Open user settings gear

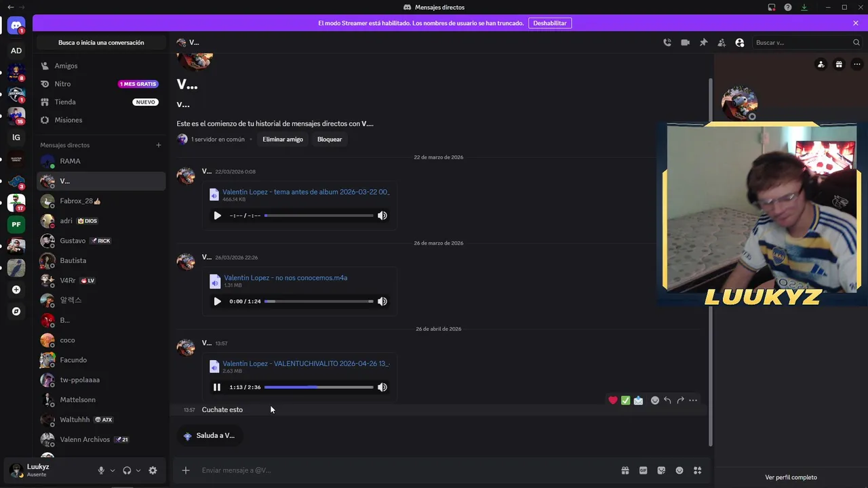click(x=153, y=470)
